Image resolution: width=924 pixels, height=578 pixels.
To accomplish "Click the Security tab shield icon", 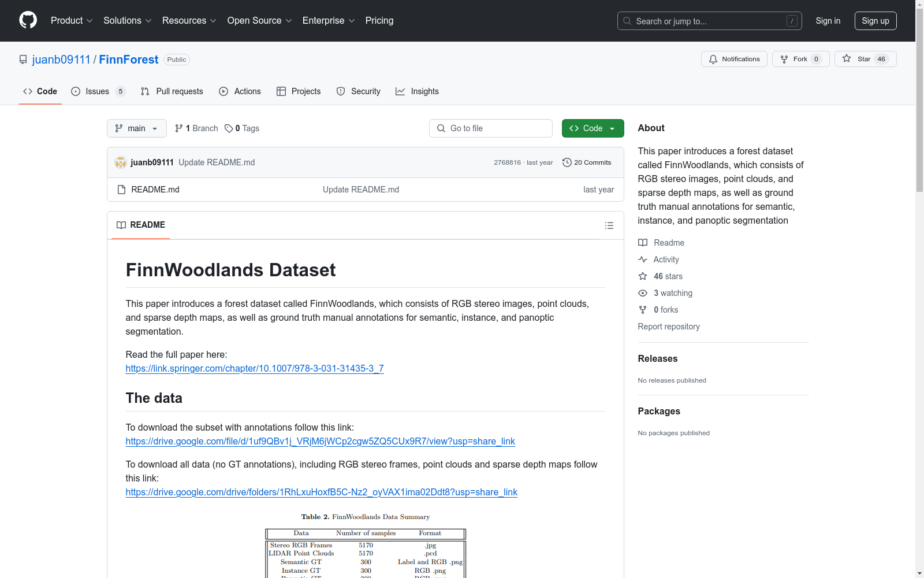I will (x=341, y=91).
